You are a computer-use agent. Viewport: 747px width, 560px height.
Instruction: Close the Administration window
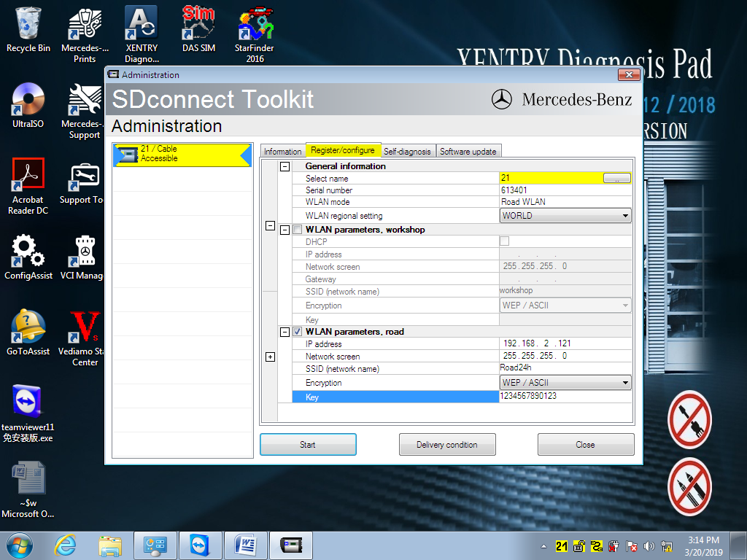coord(629,75)
